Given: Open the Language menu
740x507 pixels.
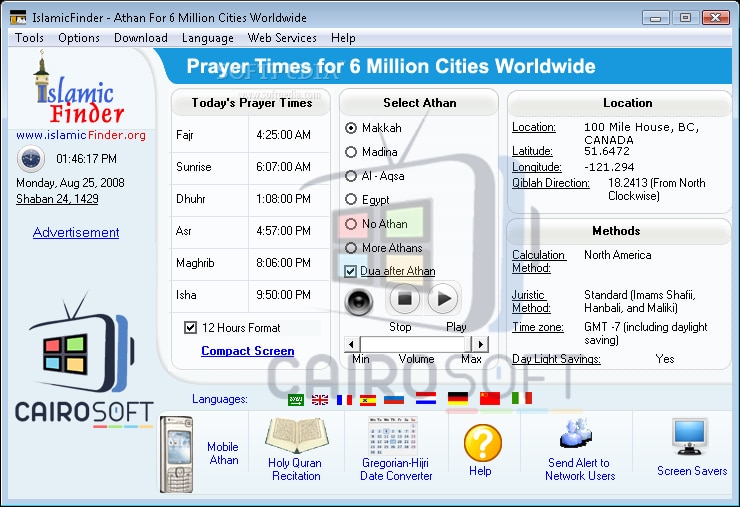Looking at the screenshot, I should [208, 38].
